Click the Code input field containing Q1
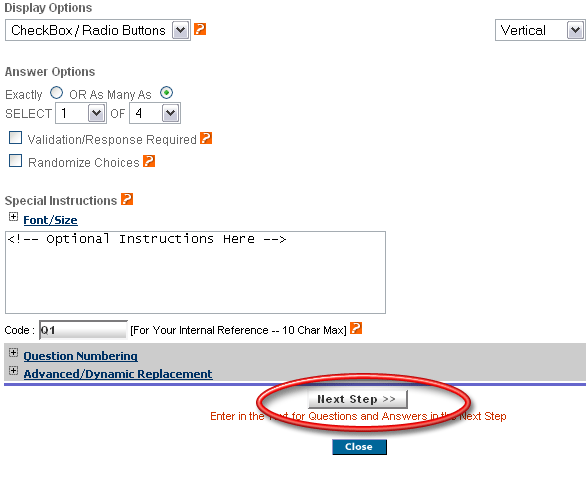This screenshot has height=480, width=586. [83, 330]
